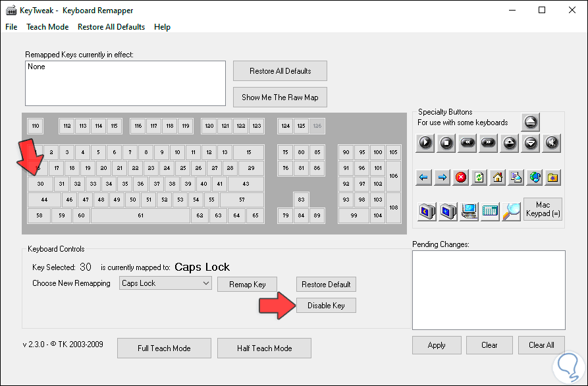Click the Mute speaker specialty button
Screen dimensions: 588x386
coord(552,142)
